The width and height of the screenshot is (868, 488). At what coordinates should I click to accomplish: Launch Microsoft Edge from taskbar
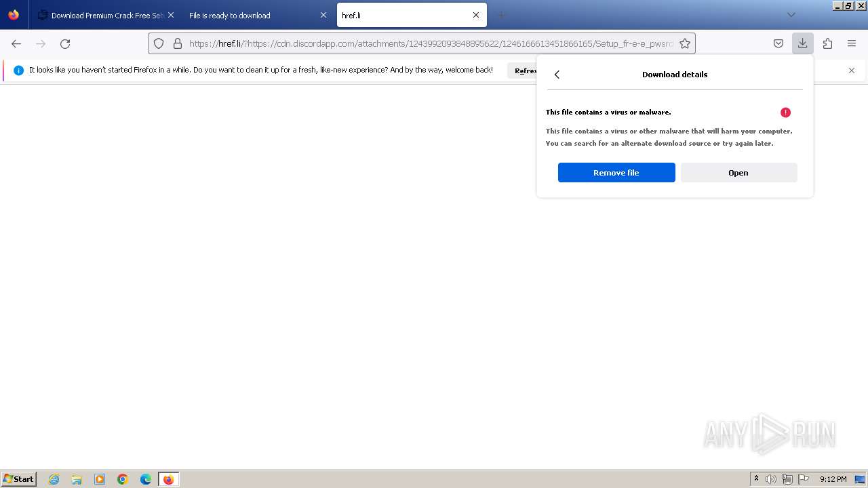point(146,479)
